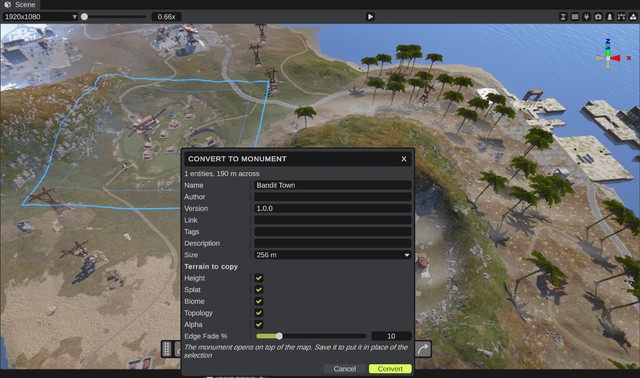This screenshot has width=640, height=378.
Task: Uncheck the Alpha terrain checkbox
Action: click(x=258, y=325)
